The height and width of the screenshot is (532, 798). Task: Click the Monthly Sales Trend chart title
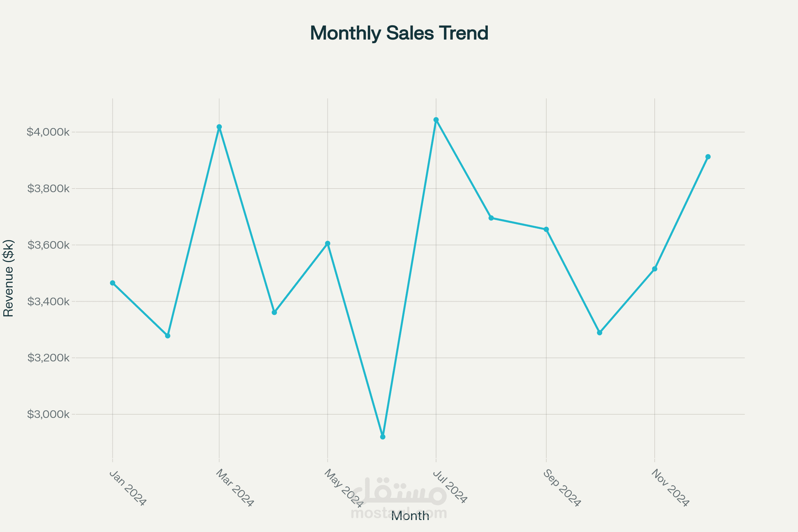[399, 33]
